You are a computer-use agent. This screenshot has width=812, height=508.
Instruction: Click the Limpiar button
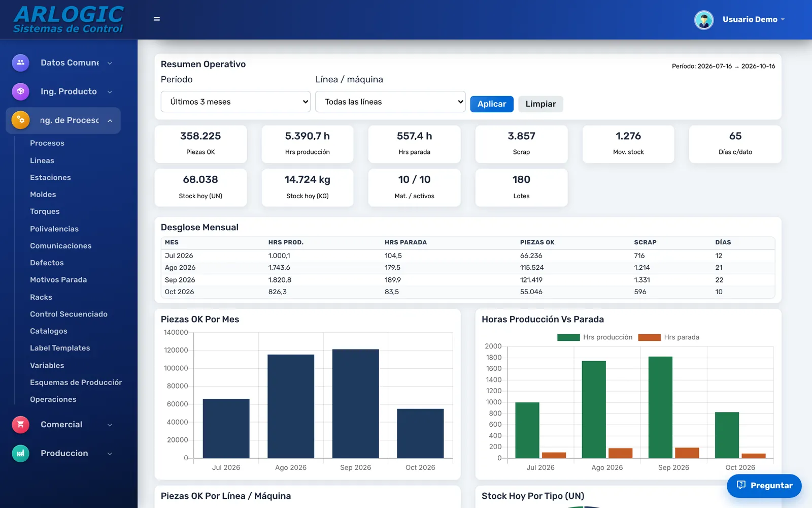540,104
